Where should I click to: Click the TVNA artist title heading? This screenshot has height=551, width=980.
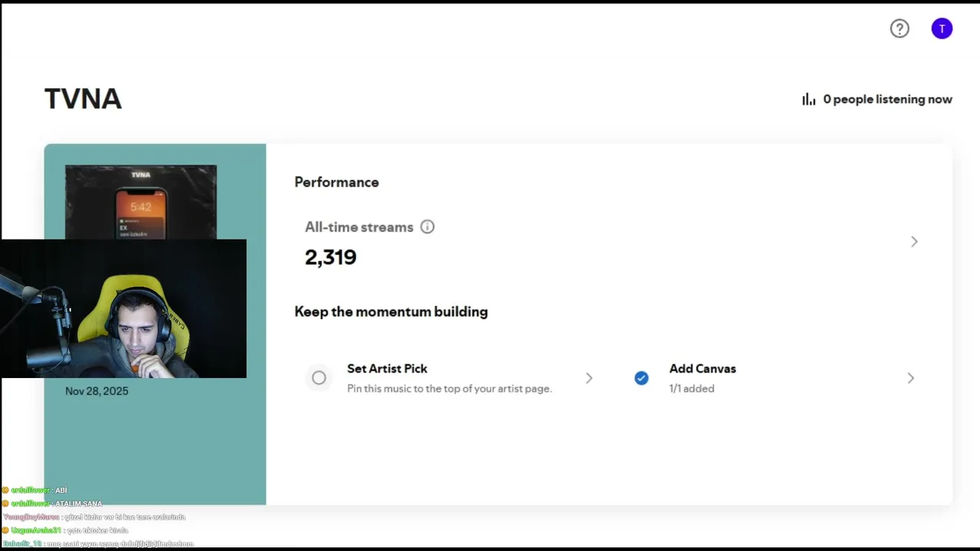tap(83, 99)
